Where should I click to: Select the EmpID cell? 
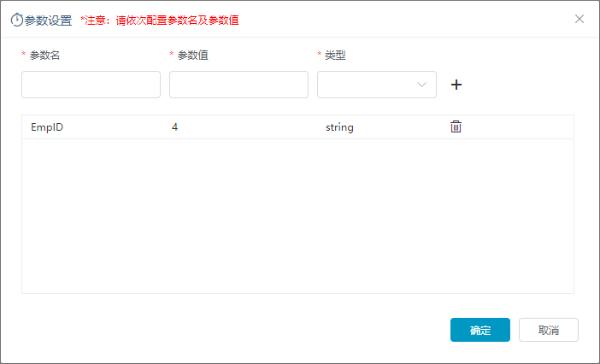(47, 127)
